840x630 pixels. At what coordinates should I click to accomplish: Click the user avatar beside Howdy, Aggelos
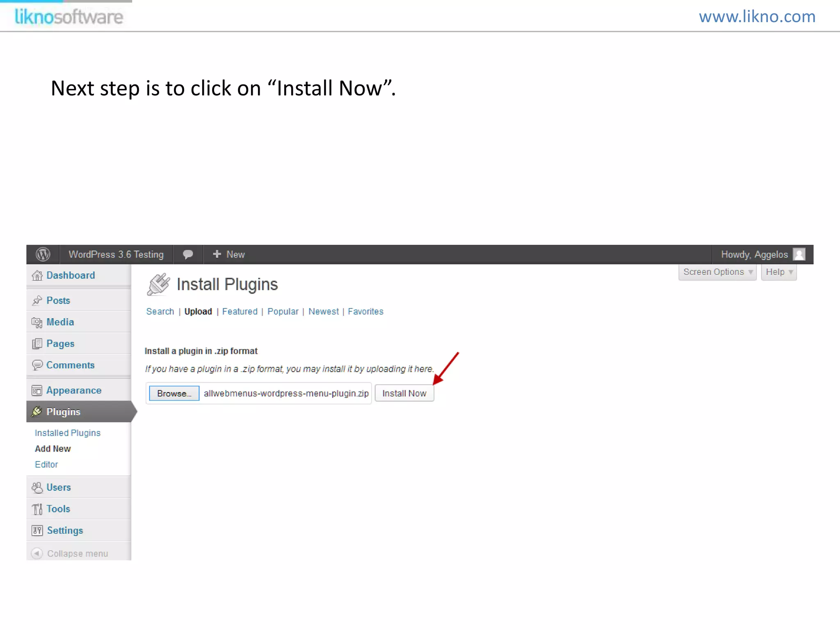[x=799, y=254]
